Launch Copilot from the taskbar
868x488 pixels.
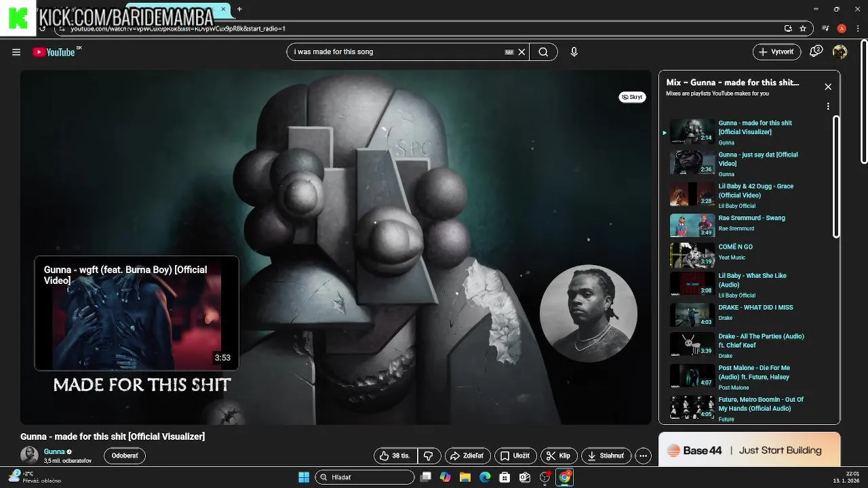tap(446, 477)
